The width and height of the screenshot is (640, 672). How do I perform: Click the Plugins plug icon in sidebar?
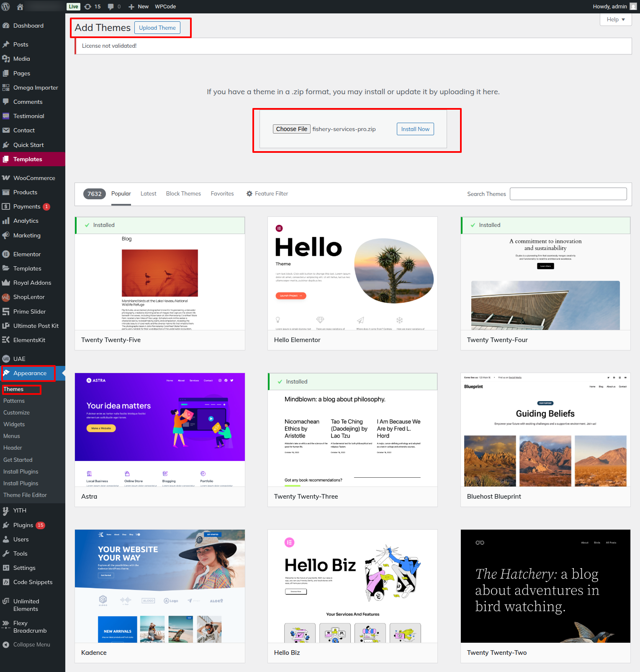pos(6,525)
